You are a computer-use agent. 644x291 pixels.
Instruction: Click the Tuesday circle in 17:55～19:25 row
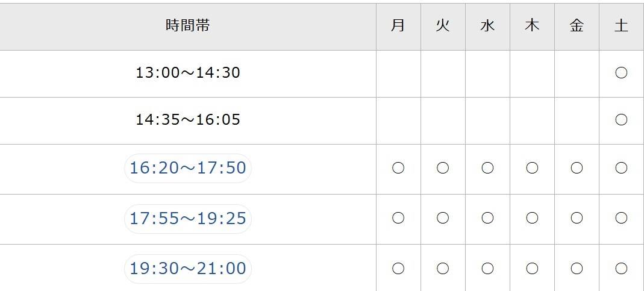(x=443, y=218)
